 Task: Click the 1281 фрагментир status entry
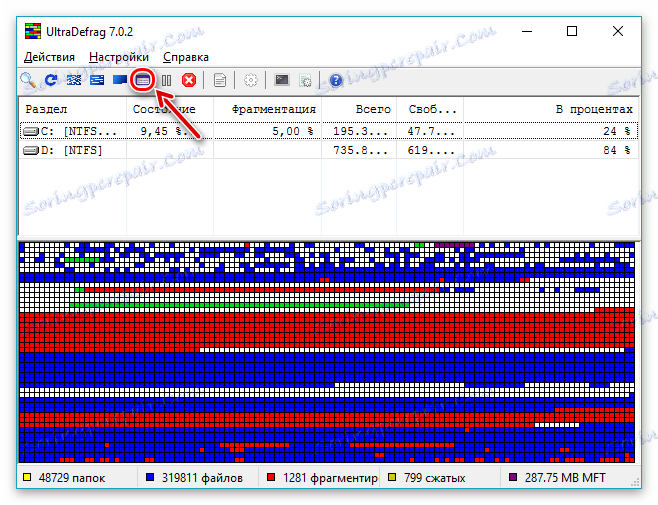pyautogui.click(x=330, y=478)
